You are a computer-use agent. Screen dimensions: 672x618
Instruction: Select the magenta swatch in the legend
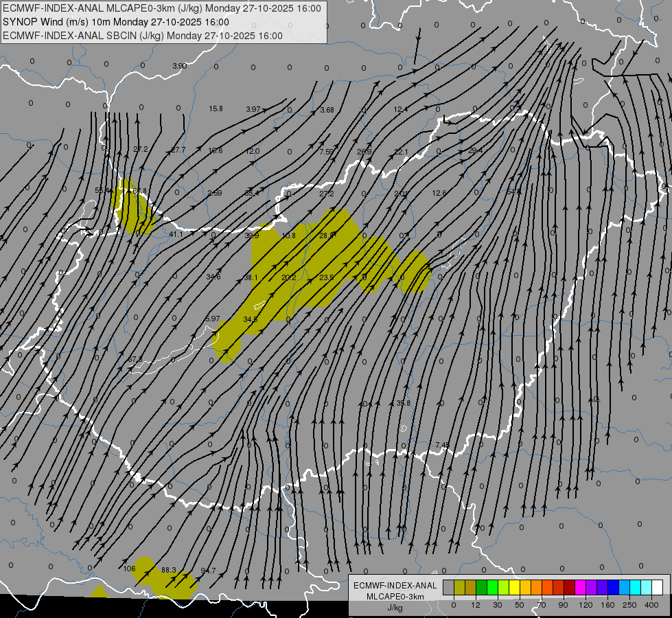coord(580,588)
